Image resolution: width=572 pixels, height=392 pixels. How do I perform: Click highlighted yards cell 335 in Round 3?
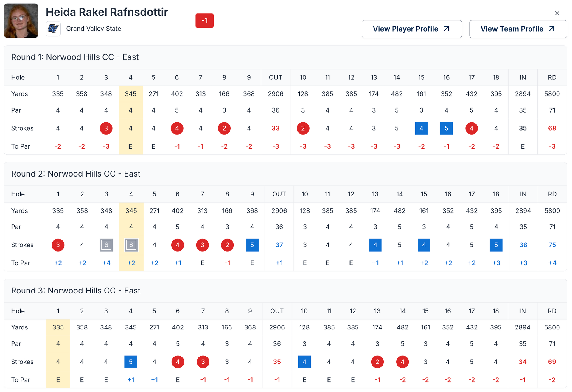point(58,327)
